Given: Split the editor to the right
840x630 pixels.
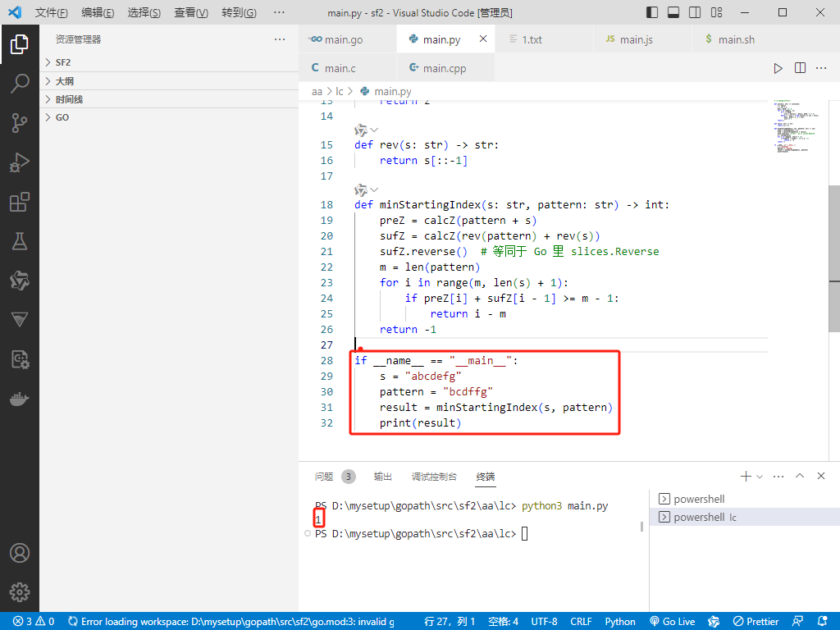Looking at the screenshot, I should pyautogui.click(x=800, y=68).
